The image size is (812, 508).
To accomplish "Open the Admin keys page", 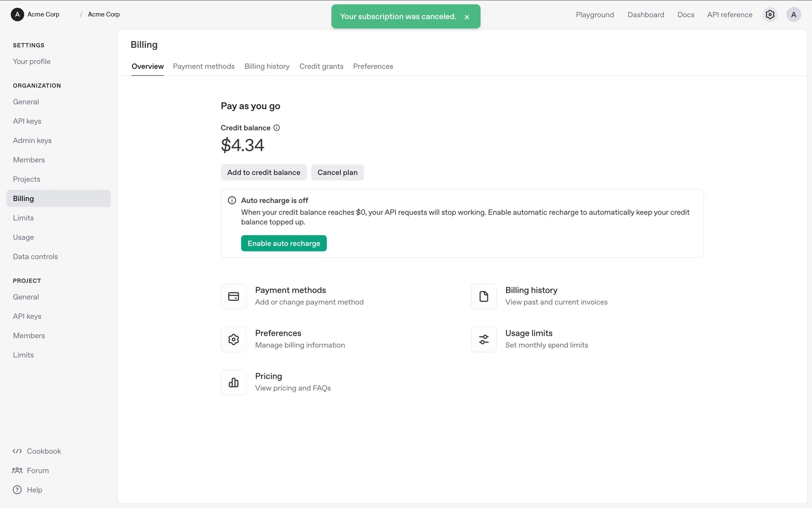I will click(32, 141).
